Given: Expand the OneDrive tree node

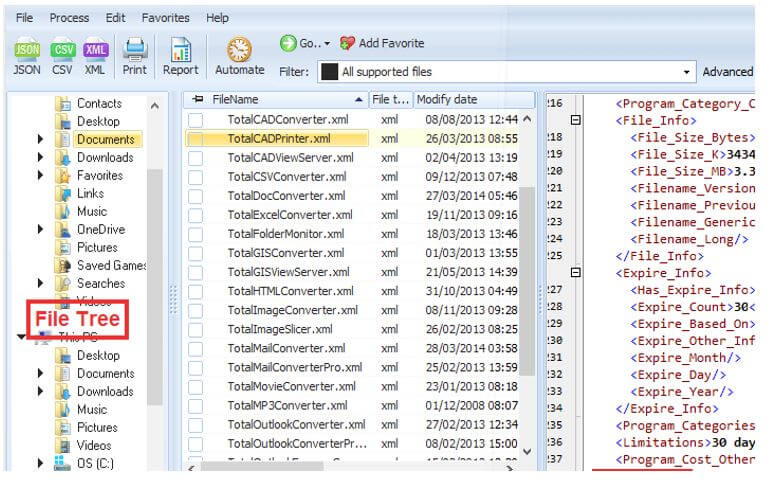Looking at the screenshot, I should [x=41, y=230].
